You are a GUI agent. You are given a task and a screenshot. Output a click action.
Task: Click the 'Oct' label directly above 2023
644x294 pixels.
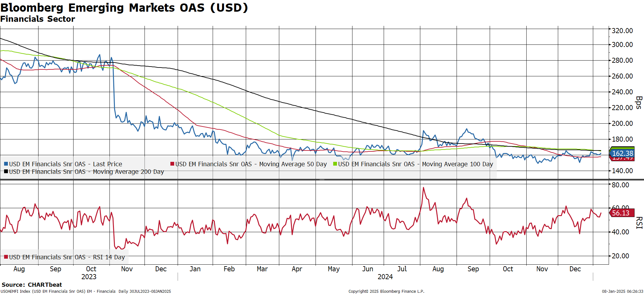point(91,269)
